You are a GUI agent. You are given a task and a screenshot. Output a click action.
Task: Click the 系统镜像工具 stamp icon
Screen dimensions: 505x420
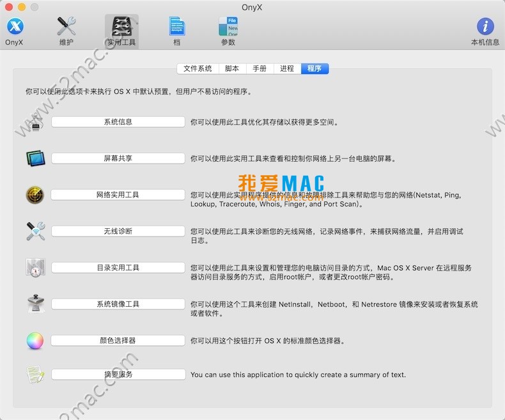point(35,304)
